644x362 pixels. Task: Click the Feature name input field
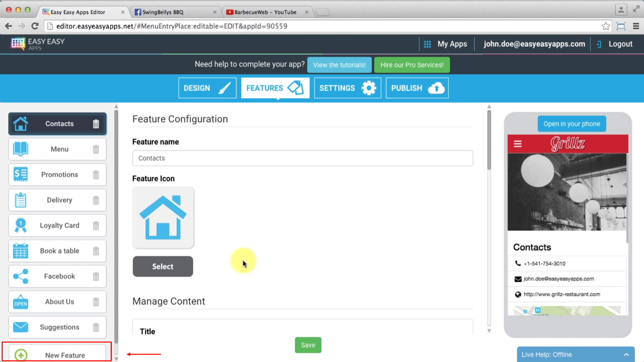303,158
